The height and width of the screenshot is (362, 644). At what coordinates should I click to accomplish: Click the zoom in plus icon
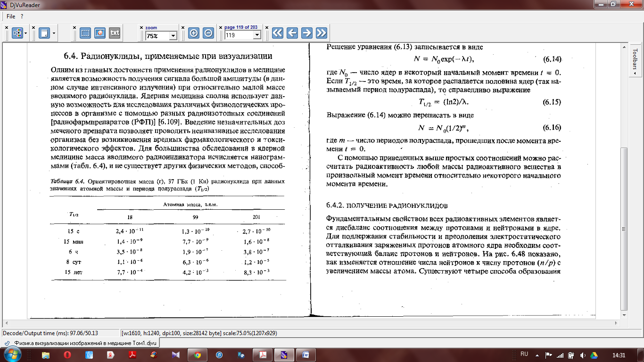pyautogui.click(x=194, y=33)
